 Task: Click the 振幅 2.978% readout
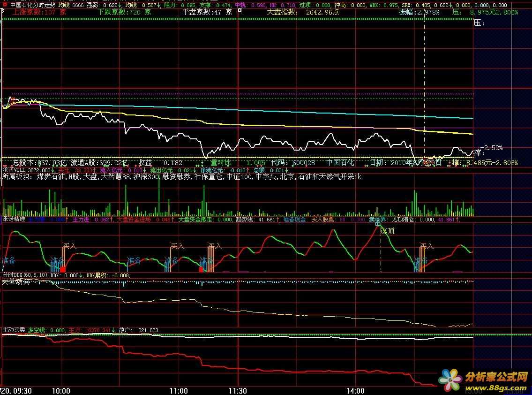(x=420, y=12)
